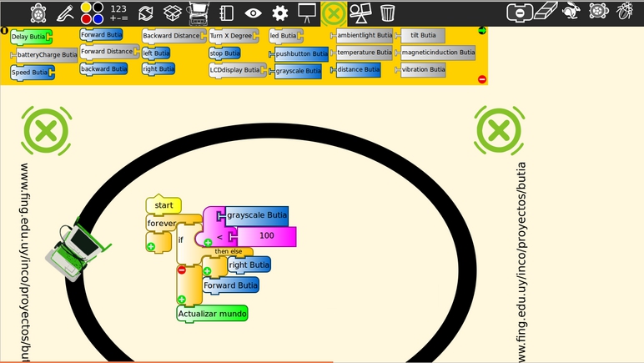Select the Speed Butia block
Viewport: 644px width, 363px height.
coord(33,73)
